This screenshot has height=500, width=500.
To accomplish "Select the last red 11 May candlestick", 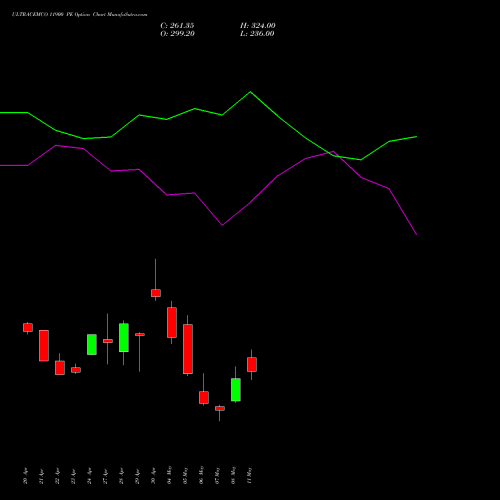I will (x=252, y=364).
